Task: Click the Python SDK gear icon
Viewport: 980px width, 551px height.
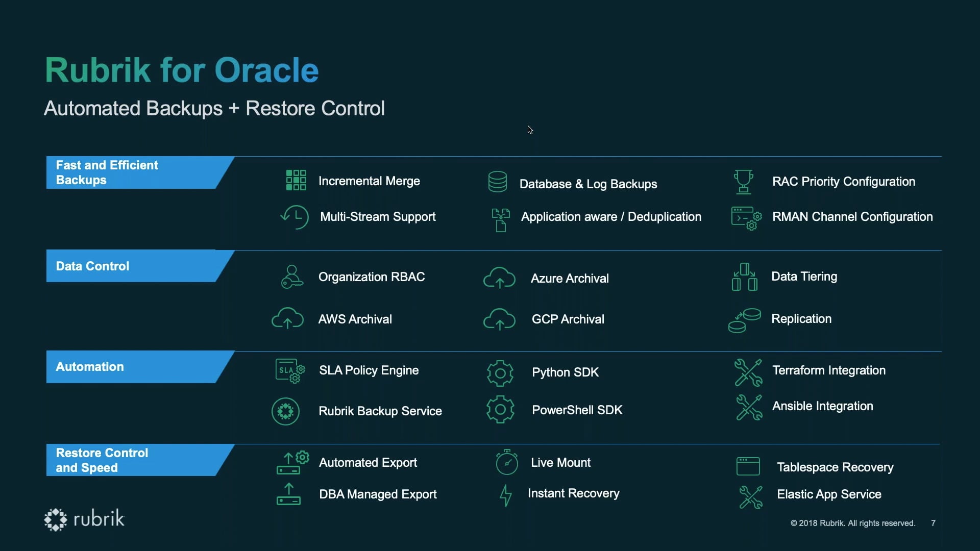Action: pos(500,373)
